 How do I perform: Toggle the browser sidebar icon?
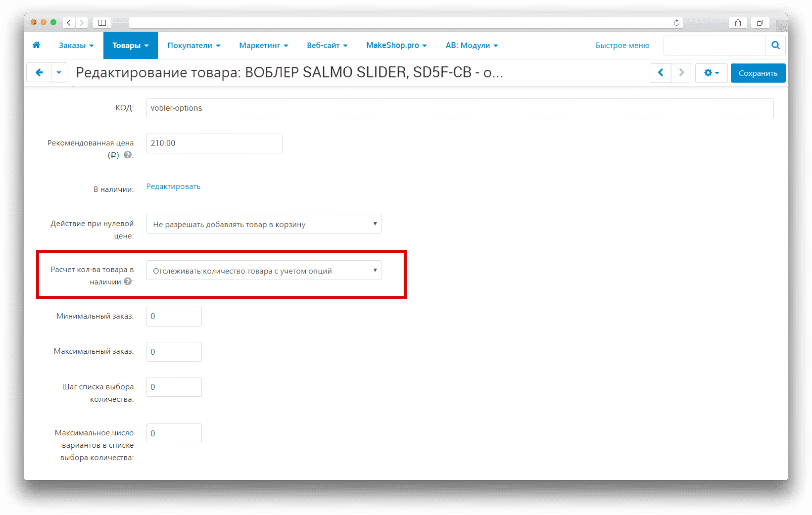click(x=102, y=23)
